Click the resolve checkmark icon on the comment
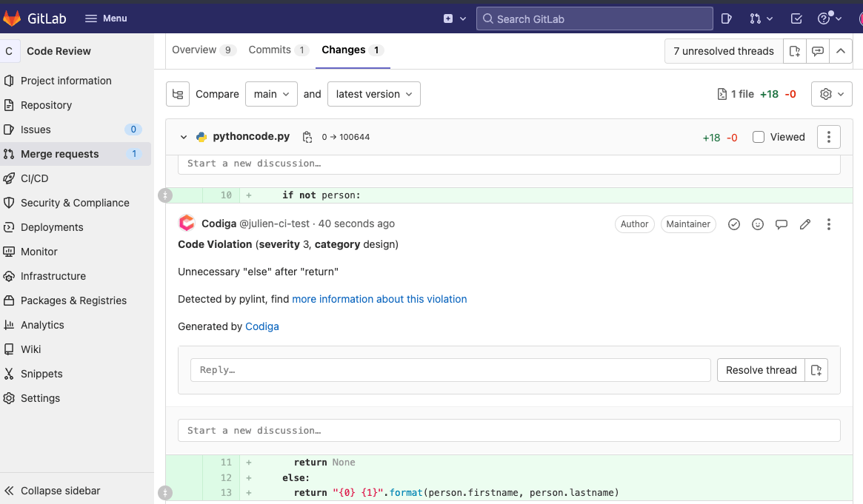 (x=734, y=224)
